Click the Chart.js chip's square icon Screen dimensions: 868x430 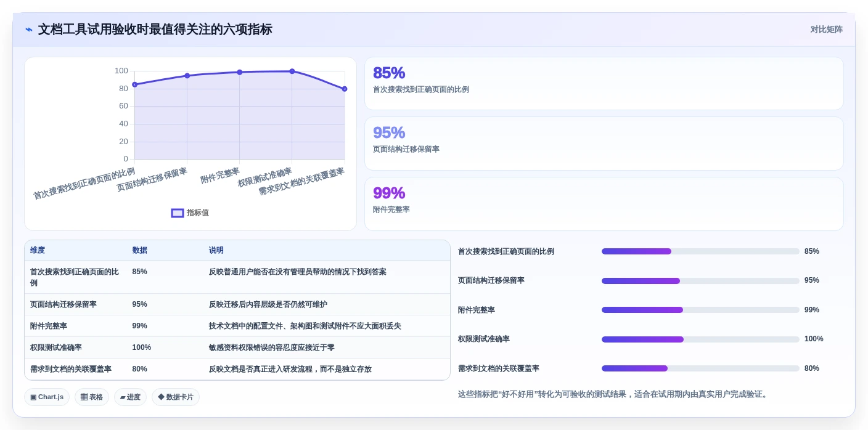33,397
